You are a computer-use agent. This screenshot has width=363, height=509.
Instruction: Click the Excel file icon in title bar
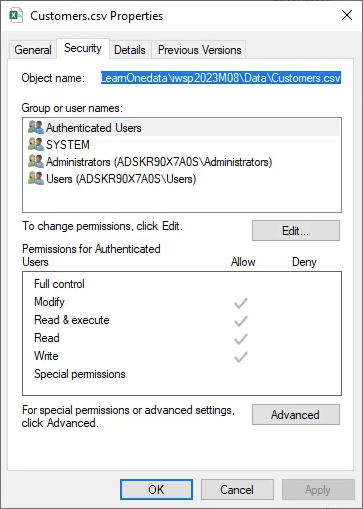pos(16,16)
